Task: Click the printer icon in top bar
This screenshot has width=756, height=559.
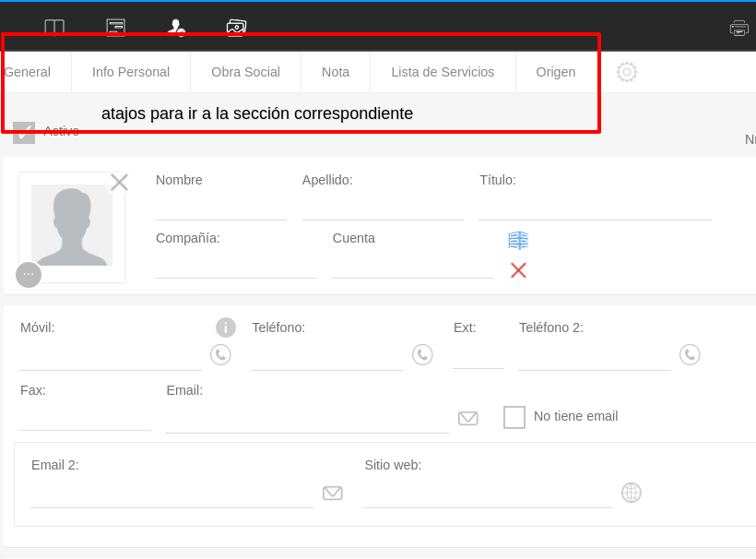Action: coord(738,28)
